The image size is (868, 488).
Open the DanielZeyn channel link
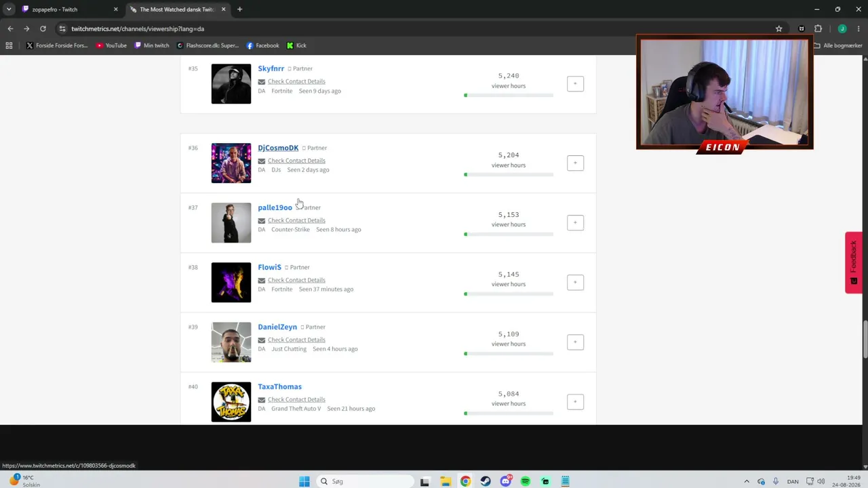[277, 327]
